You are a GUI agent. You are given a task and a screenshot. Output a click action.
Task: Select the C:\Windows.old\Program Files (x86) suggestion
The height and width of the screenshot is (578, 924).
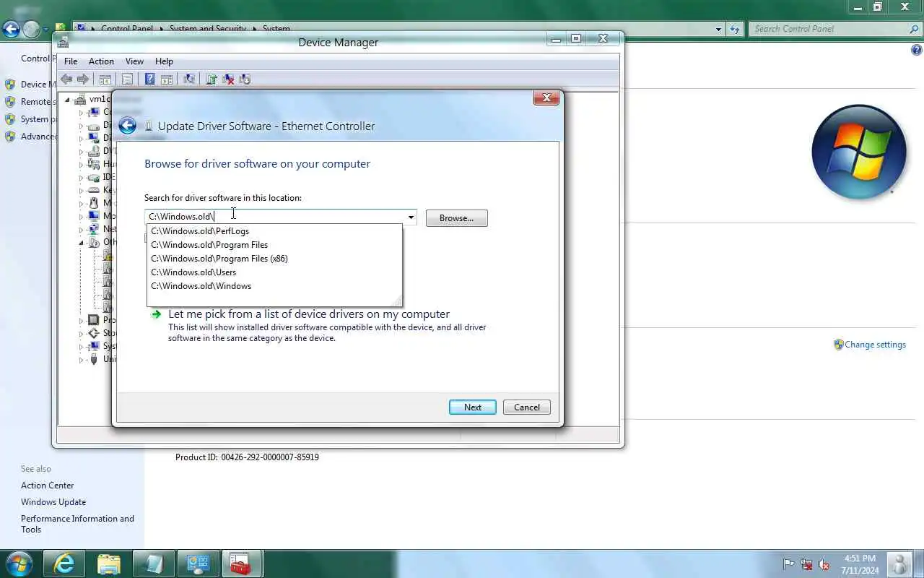click(x=274, y=259)
